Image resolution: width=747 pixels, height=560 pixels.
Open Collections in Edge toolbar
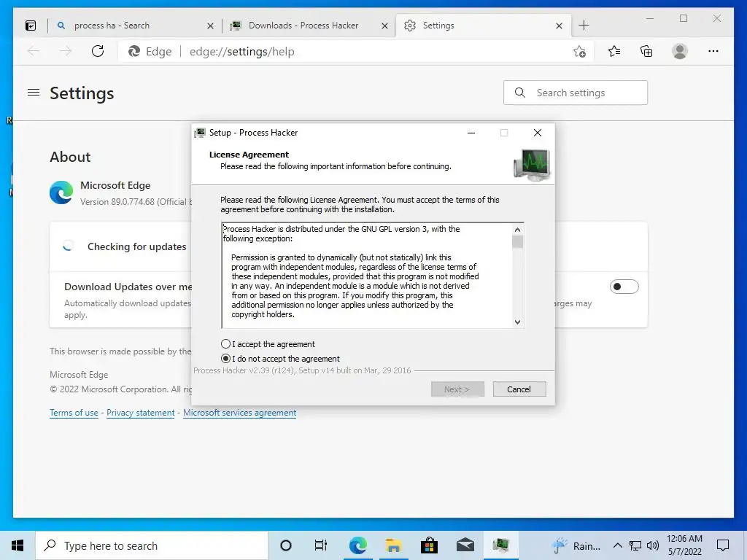pos(646,51)
